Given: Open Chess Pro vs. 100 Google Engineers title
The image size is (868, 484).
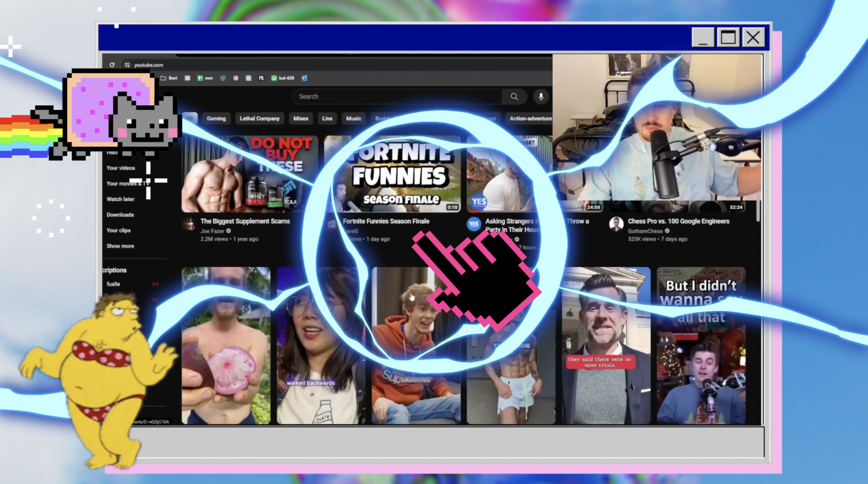Looking at the screenshot, I should pos(679,221).
